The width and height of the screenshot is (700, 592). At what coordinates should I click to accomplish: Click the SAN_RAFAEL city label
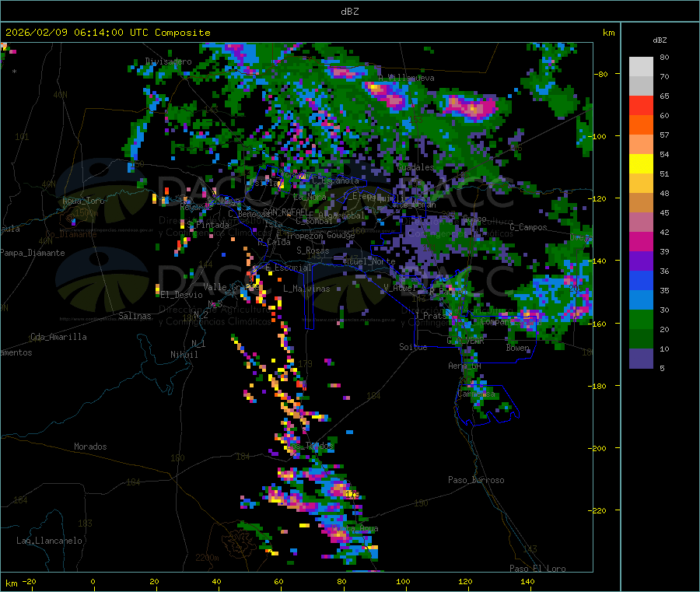(285, 212)
